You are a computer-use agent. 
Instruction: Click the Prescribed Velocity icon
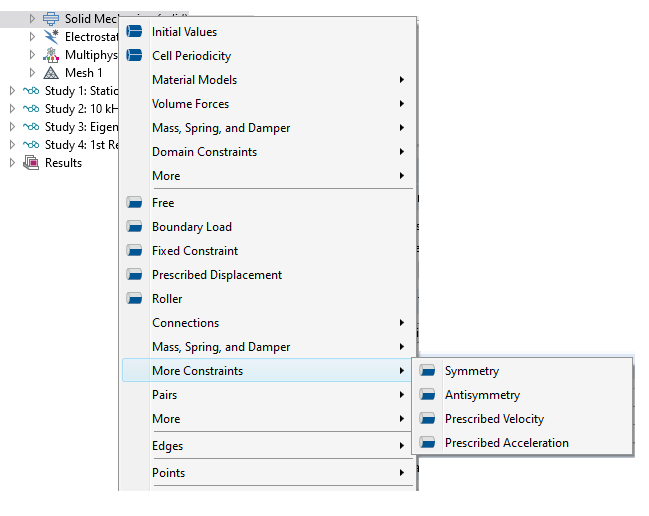tap(428, 419)
